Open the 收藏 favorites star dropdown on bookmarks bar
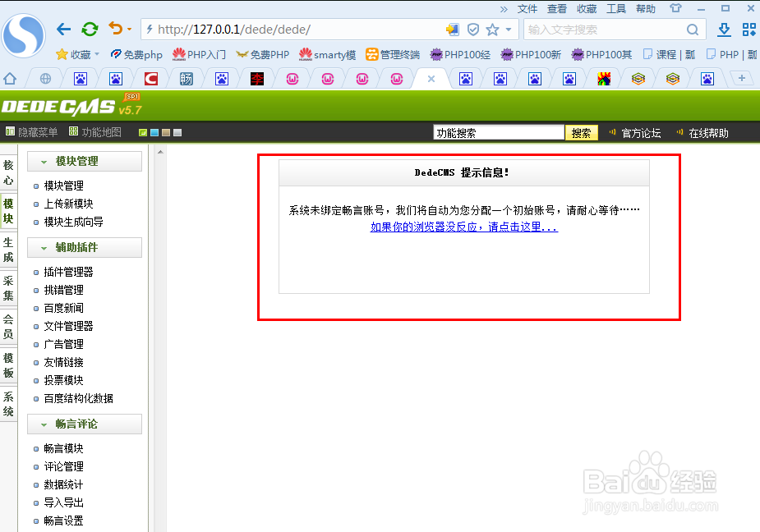The width and height of the screenshot is (760, 532). [x=78, y=55]
